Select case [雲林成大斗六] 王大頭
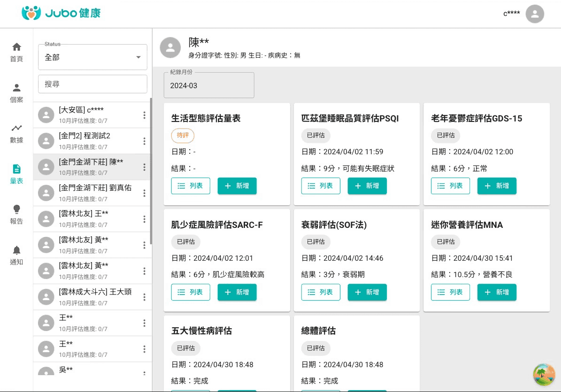Screen dimensions: 561x392 pos(92,297)
